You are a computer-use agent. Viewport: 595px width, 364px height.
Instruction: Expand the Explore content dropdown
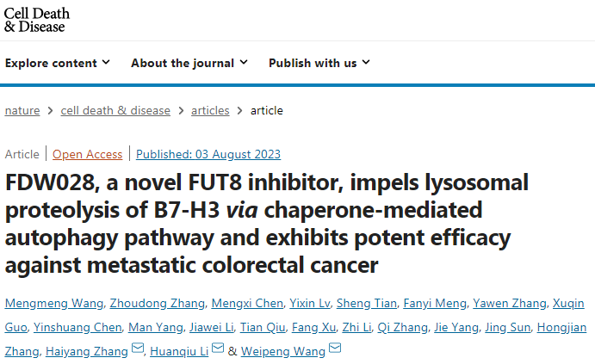(x=58, y=63)
